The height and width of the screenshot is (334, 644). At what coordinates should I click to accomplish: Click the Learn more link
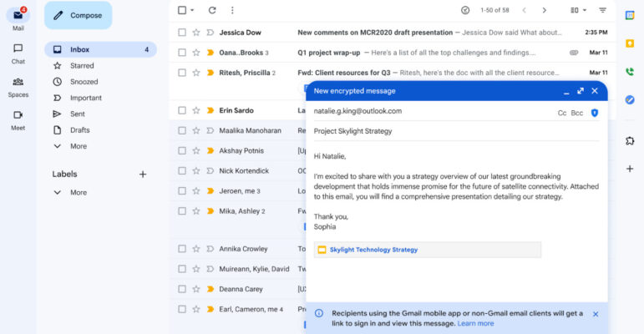click(x=475, y=323)
